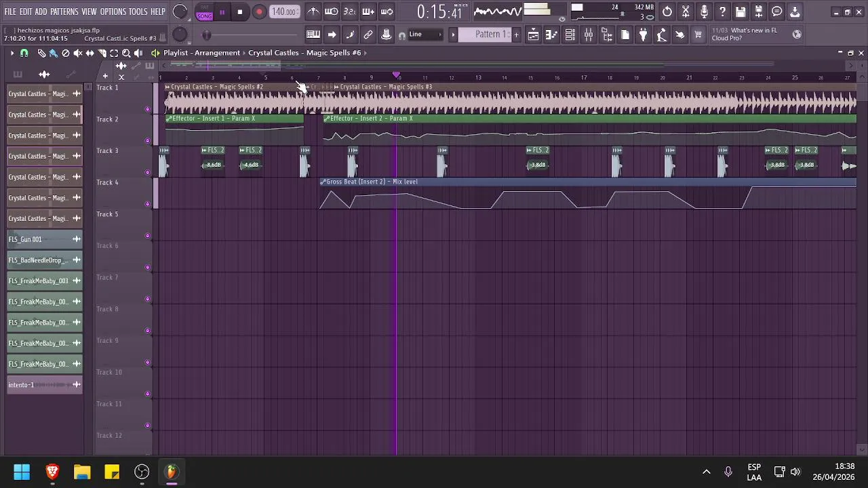Click the stop playback button
This screenshot has height=488, width=868.
tap(240, 12)
